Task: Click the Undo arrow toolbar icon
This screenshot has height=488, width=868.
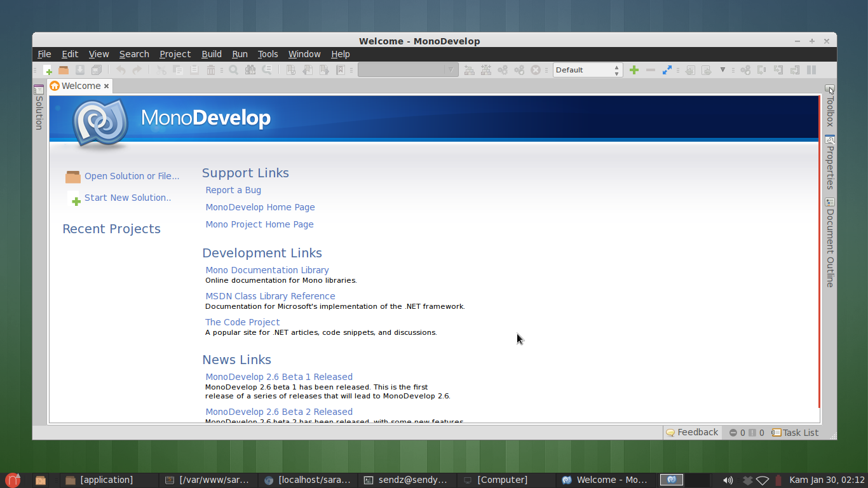Action: 121,70
